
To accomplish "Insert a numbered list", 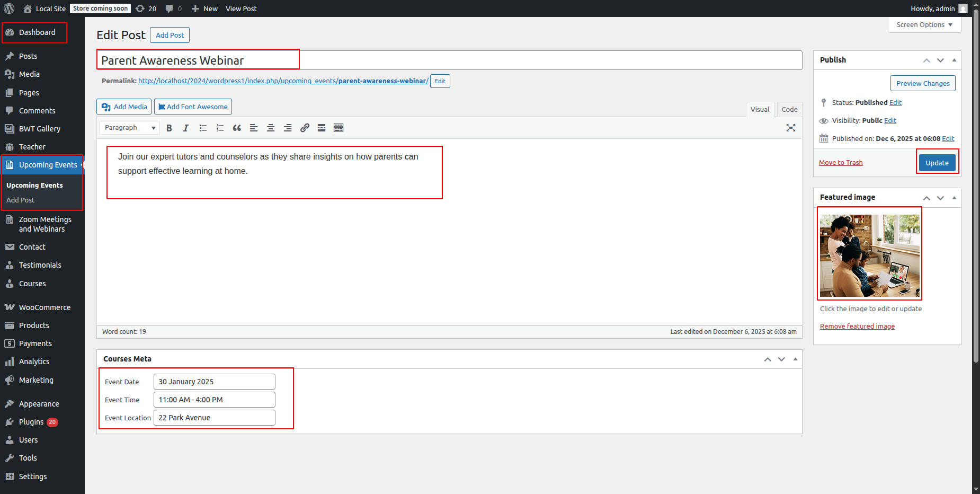I will pos(220,128).
